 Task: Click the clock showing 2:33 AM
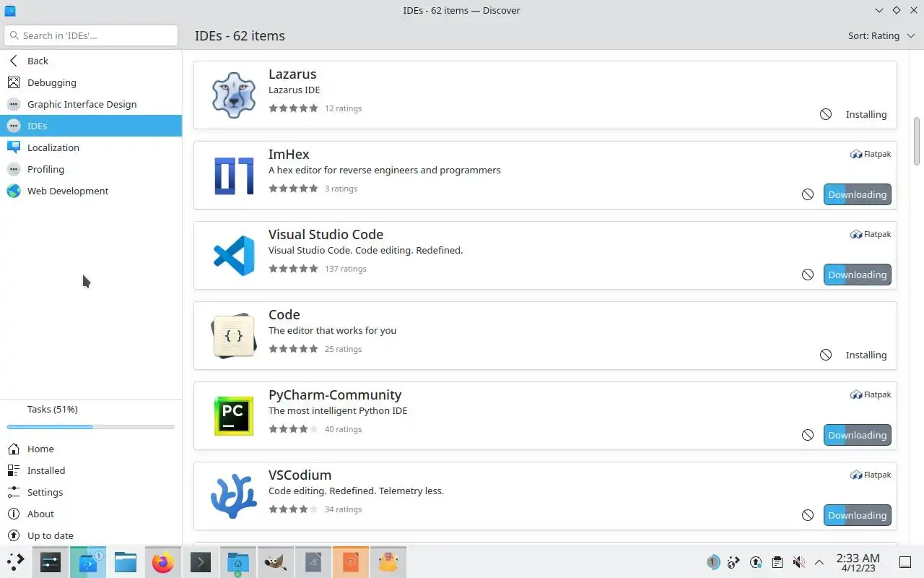(x=858, y=561)
